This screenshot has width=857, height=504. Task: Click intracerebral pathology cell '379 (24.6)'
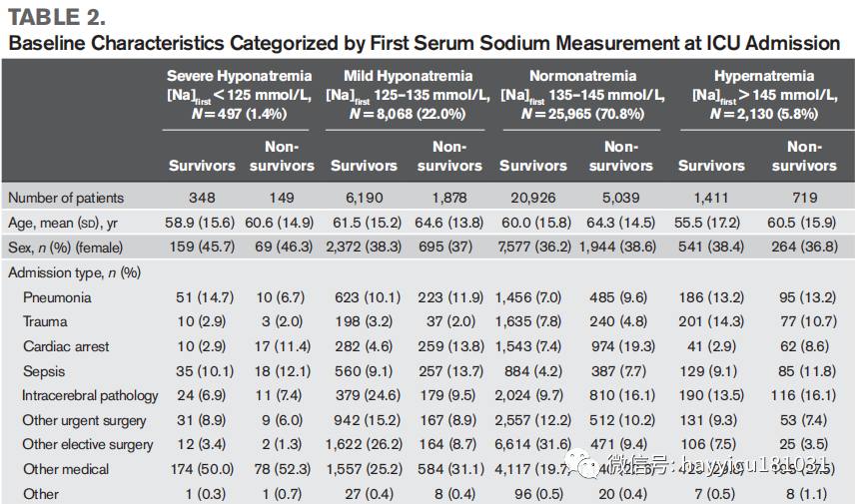[368, 395]
